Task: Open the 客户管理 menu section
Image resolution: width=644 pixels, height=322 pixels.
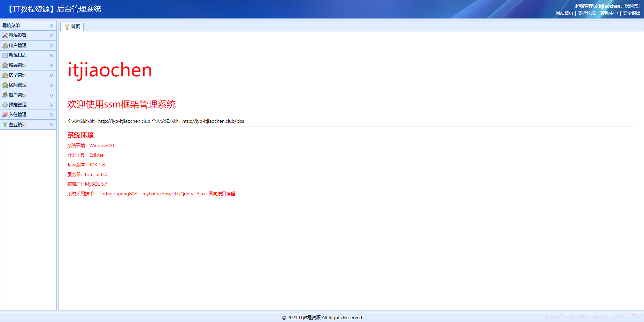Action: pos(28,95)
